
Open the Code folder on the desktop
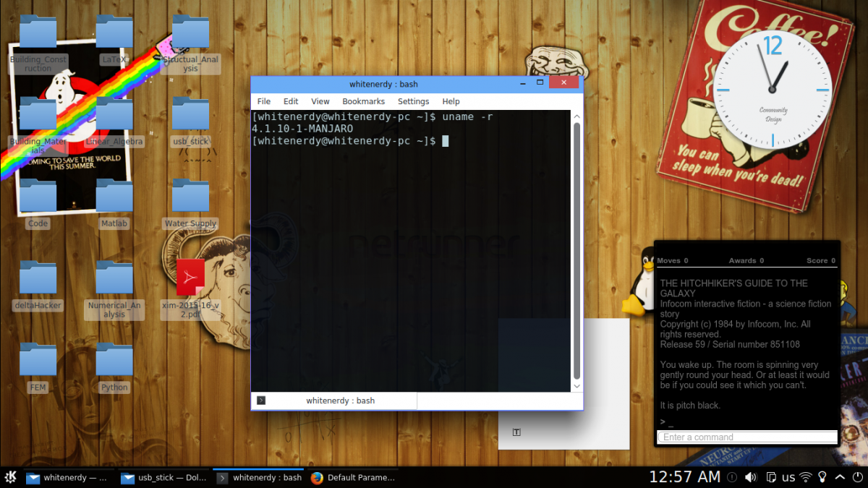point(38,196)
